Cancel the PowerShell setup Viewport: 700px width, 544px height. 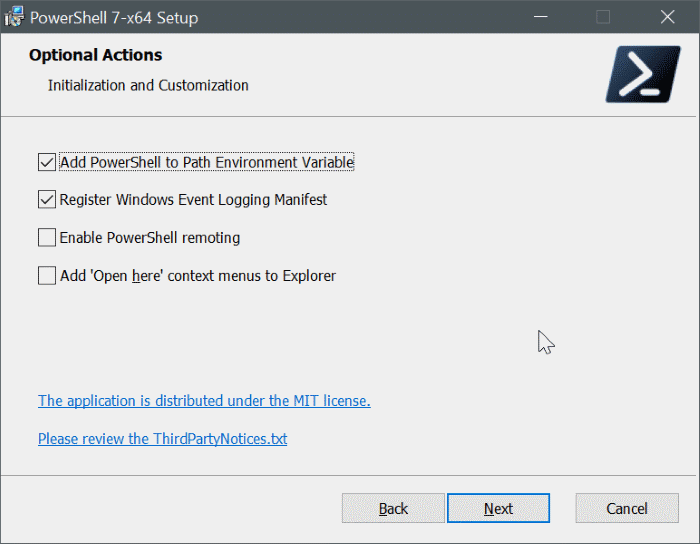(x=627, y=508)
